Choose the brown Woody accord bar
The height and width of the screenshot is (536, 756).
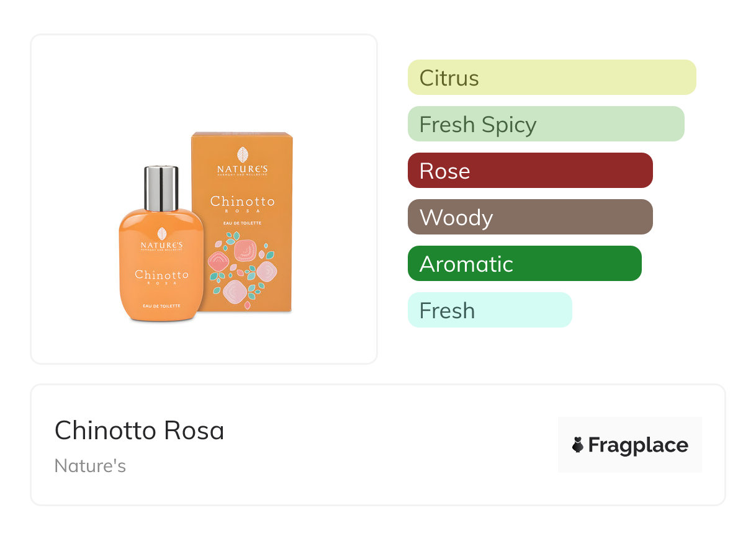click(530, 217)
